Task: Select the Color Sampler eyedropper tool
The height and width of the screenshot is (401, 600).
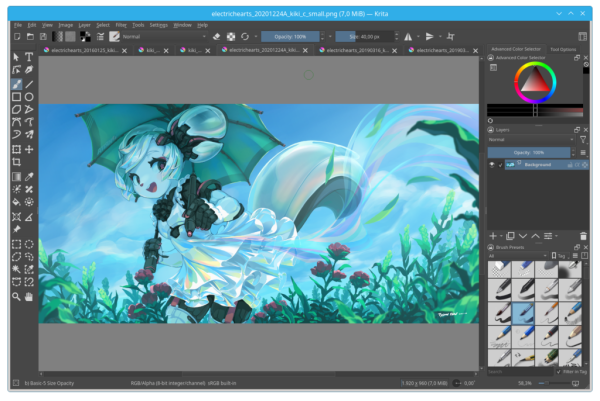Action: pyautogui.click(x=29, y=176)
